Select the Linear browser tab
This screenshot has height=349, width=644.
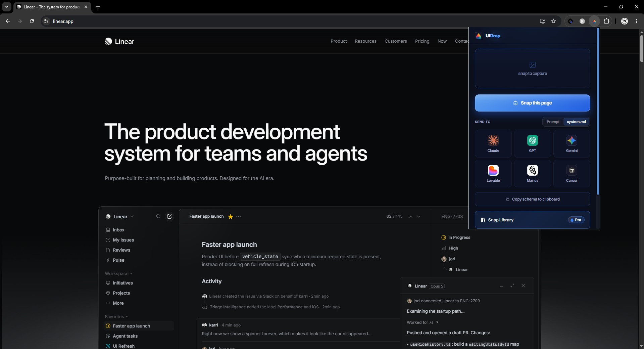[x=52, y=7]
